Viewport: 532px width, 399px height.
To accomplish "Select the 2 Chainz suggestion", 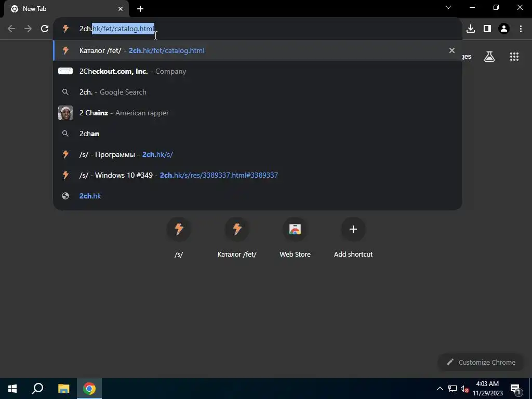I will click(258, 113).
